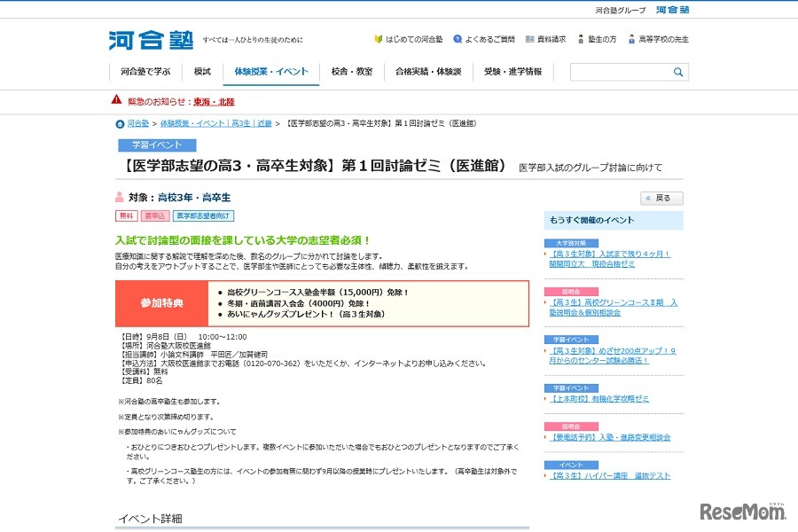Viewport: 798px width, 532px height.
Task: Open the 河合塾で学ぶ menu
Action: [x=144, y=71]
